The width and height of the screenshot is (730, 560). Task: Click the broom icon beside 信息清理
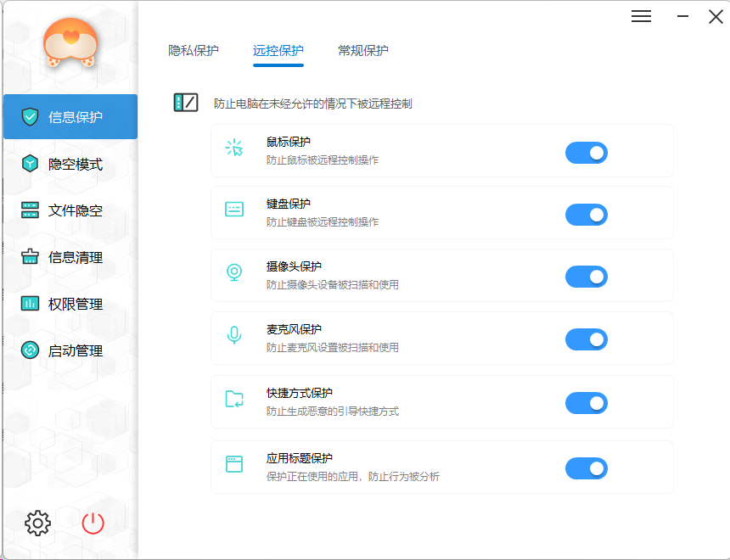pos(30,256)
